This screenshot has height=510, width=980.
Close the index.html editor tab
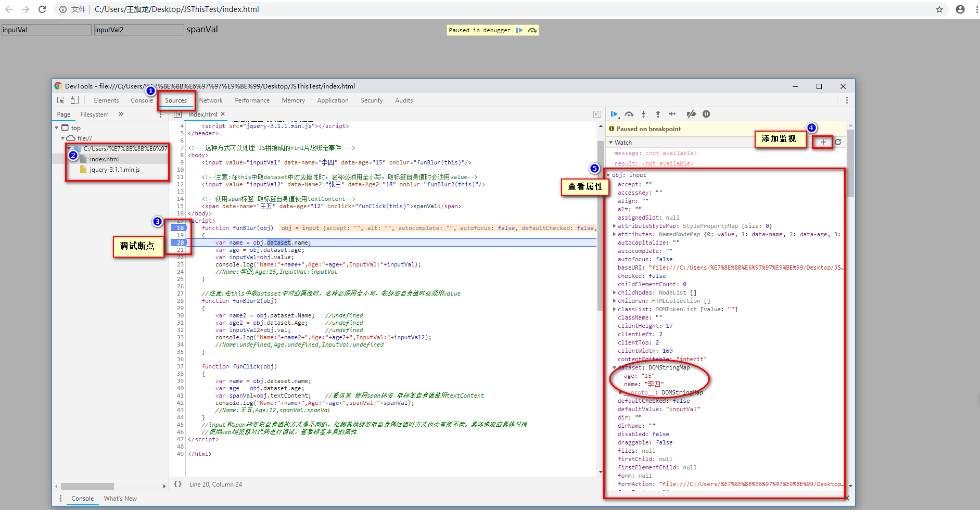pyautogui.click(x=223, y=114)
